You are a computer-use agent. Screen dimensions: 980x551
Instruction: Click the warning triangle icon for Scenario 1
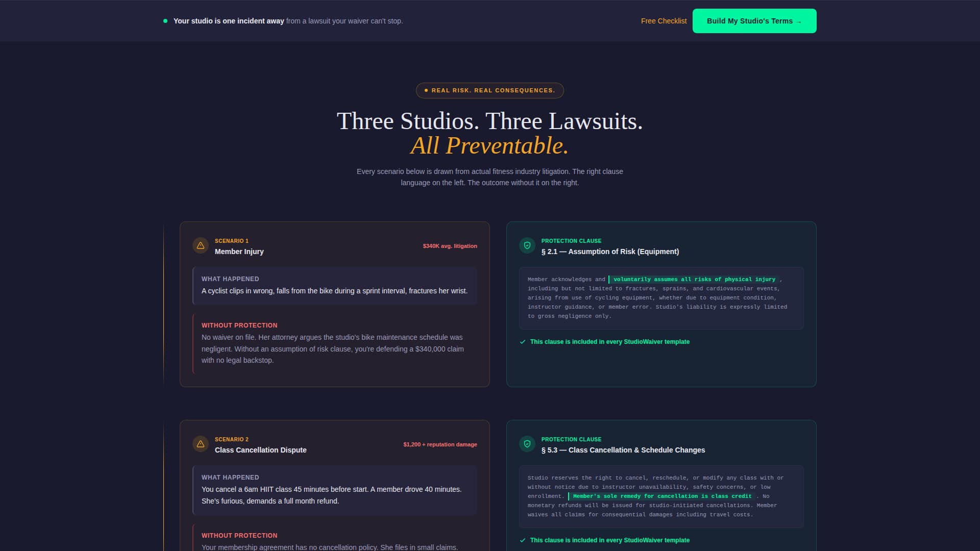coord(201,245)
